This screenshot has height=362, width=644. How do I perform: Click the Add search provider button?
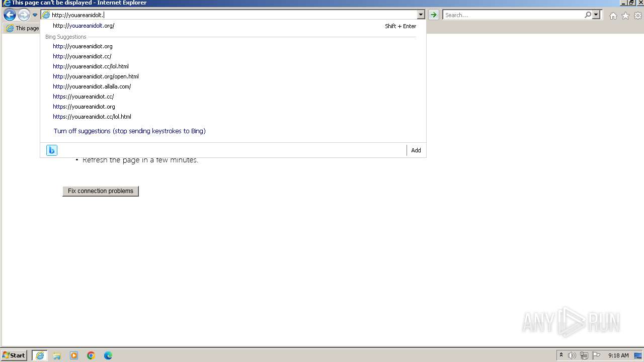pos(416,150)
